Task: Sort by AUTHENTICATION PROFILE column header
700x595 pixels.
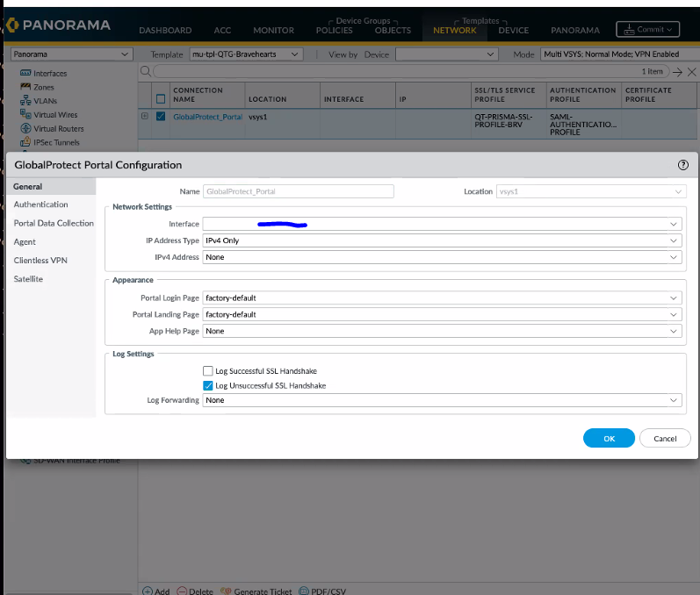Action: click(x=583, y=95)
